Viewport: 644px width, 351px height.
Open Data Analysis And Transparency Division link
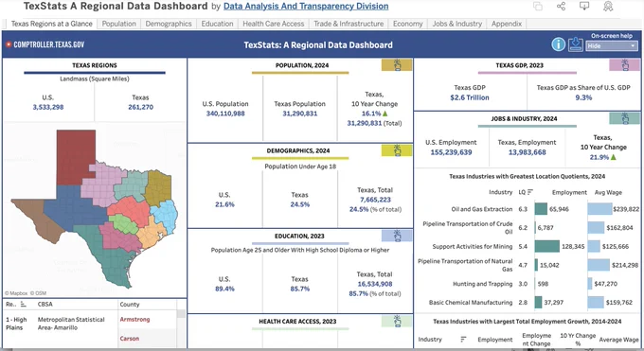coord(306,7)
